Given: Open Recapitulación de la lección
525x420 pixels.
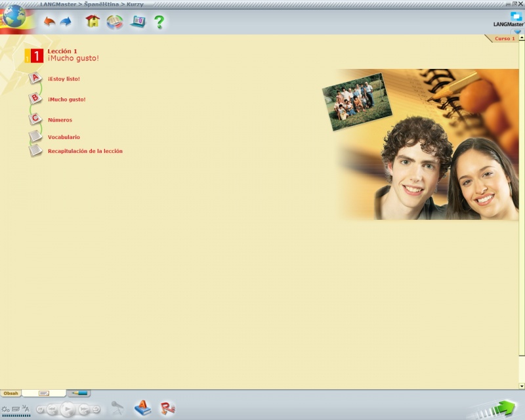Looking at the screenshot, I should click(x=85, y=151).
